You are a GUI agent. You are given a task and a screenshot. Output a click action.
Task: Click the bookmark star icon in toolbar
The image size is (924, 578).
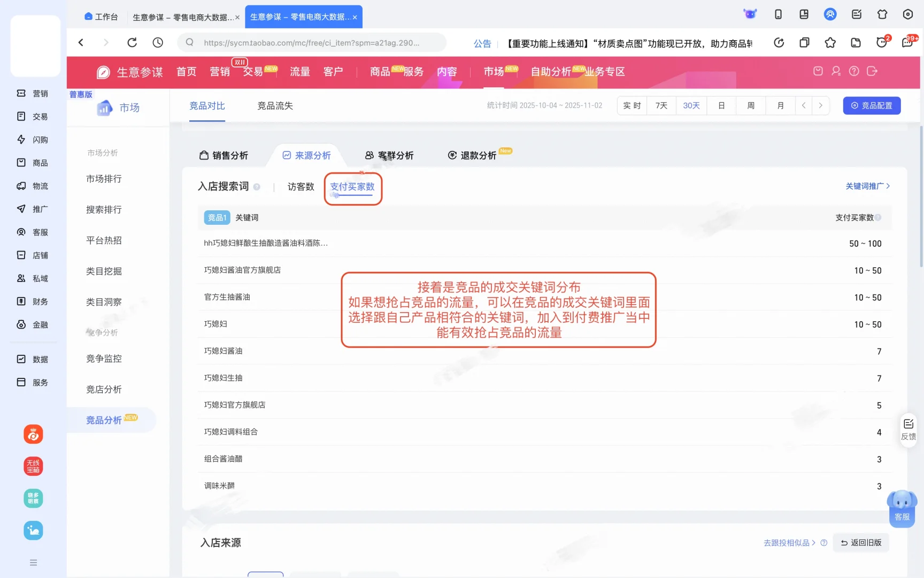tap(830, 42)
